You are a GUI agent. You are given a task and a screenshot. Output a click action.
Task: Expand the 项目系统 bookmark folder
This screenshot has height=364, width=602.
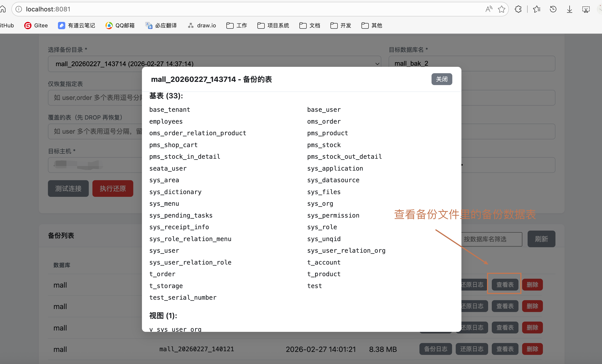pyautogui.click(x=273, y=25)
